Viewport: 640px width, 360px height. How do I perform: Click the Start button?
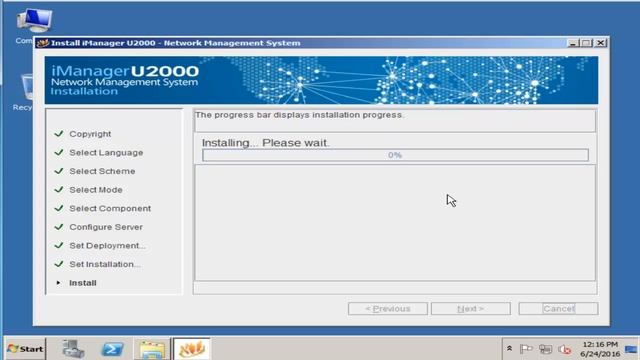click(x=25, y=349)
